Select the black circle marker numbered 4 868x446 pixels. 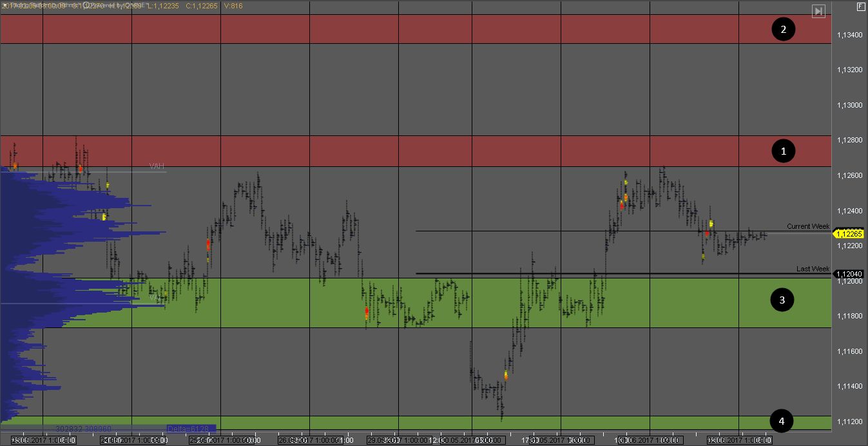pyautogui.click(x=782, y=422)
